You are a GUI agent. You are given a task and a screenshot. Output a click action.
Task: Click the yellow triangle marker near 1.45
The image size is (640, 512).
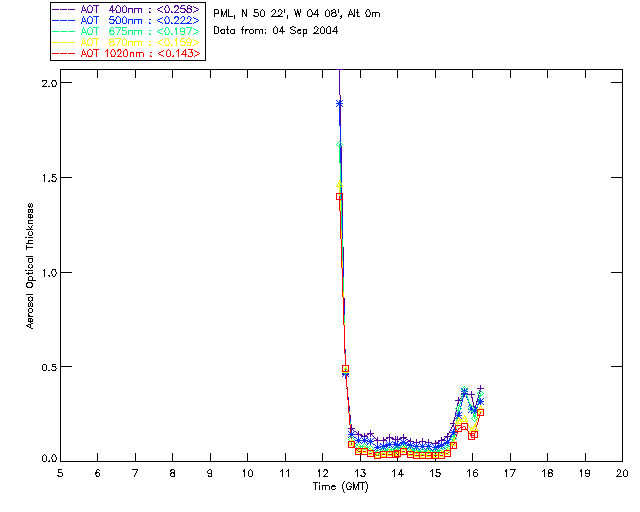[x=339, y=185]
